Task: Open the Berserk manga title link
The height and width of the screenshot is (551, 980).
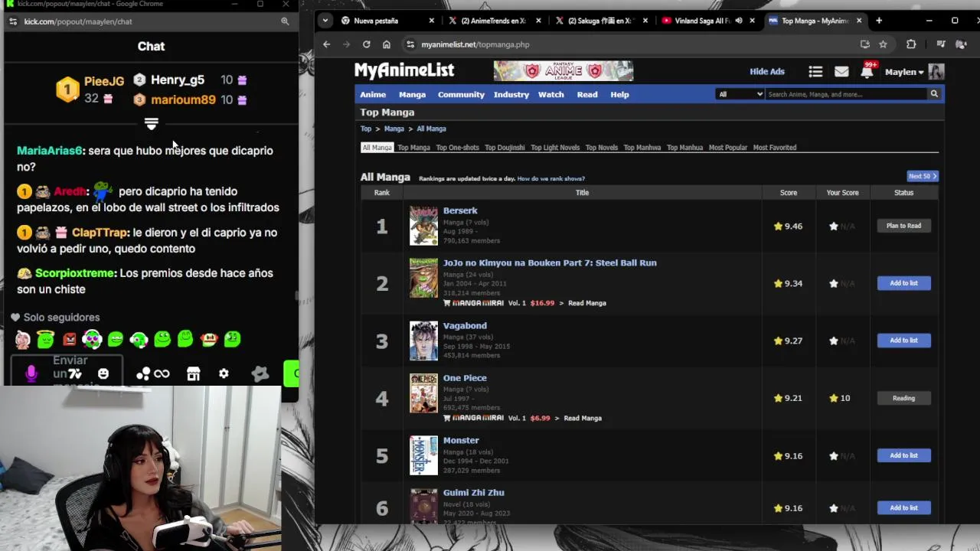Action: pyautogui.click(x=460, y=210)
